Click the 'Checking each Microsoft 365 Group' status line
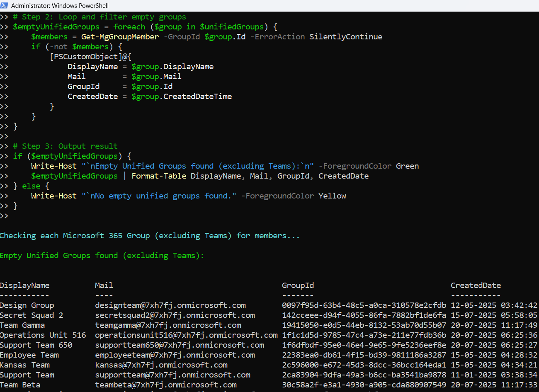The height and width of the screenshot is (392, 539). tap(149, 235)
